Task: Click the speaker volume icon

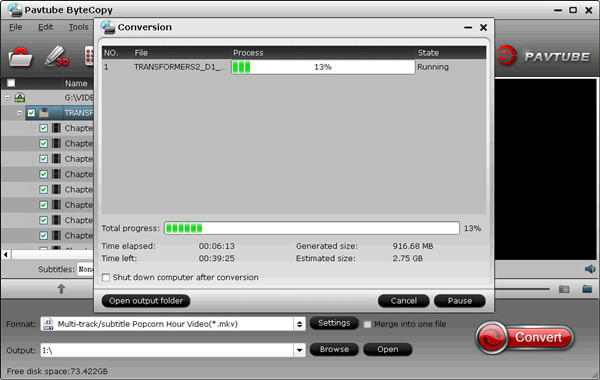Action: 590,269
